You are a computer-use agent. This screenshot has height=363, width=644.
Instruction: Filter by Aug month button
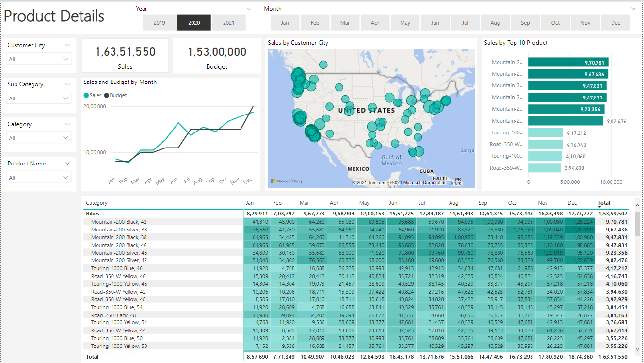tap(496, 23)
